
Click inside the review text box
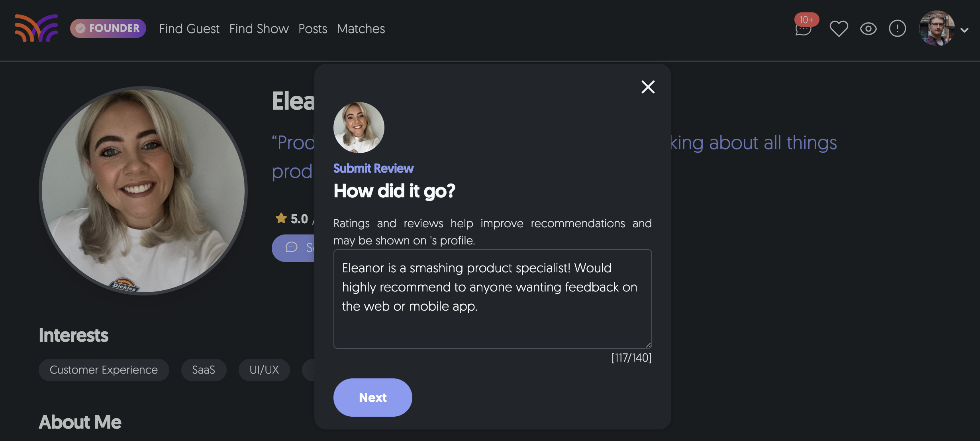pos(492,299)
